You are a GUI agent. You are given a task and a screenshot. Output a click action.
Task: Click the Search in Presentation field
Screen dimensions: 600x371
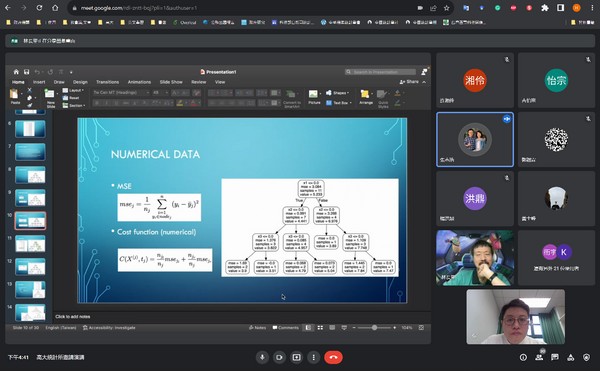[380, 72]
